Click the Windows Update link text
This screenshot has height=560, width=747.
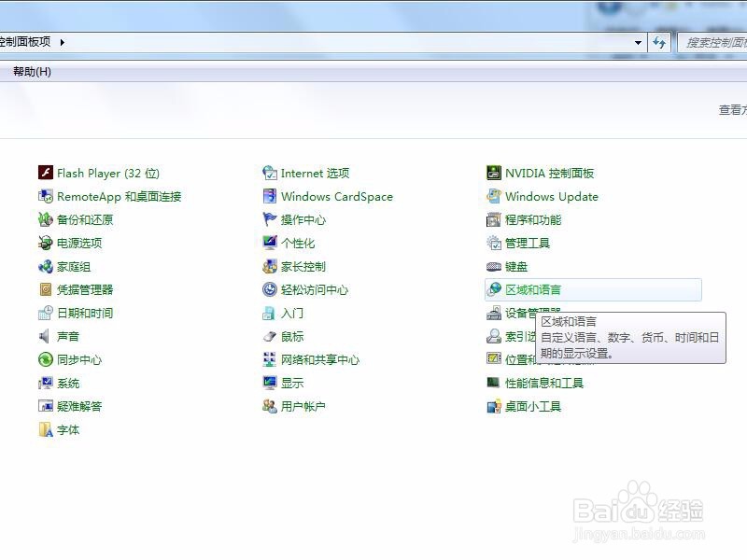tap(552, 196)
